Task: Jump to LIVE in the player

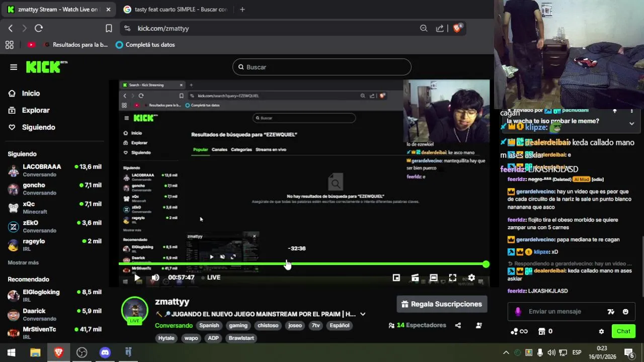Action: tap(211, 278)
